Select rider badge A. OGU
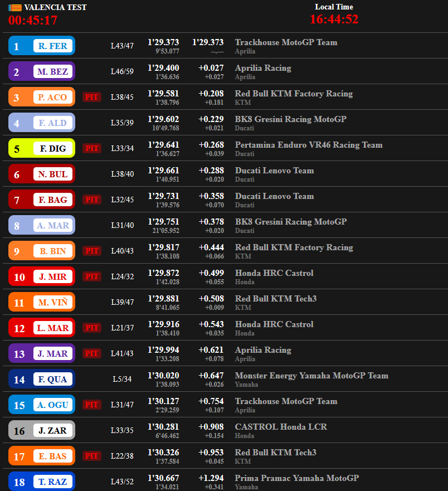This screenshot has width=448, height=491. 42,405
